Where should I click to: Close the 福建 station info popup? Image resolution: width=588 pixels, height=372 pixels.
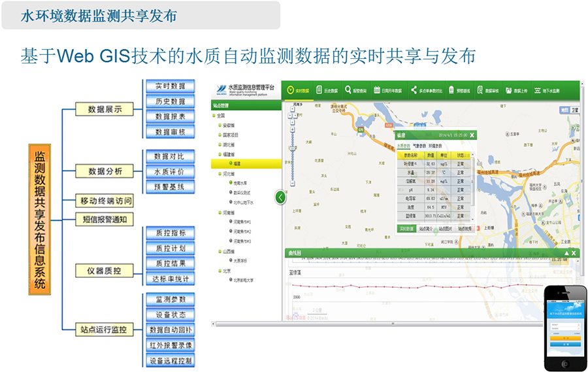pos(472,135)
